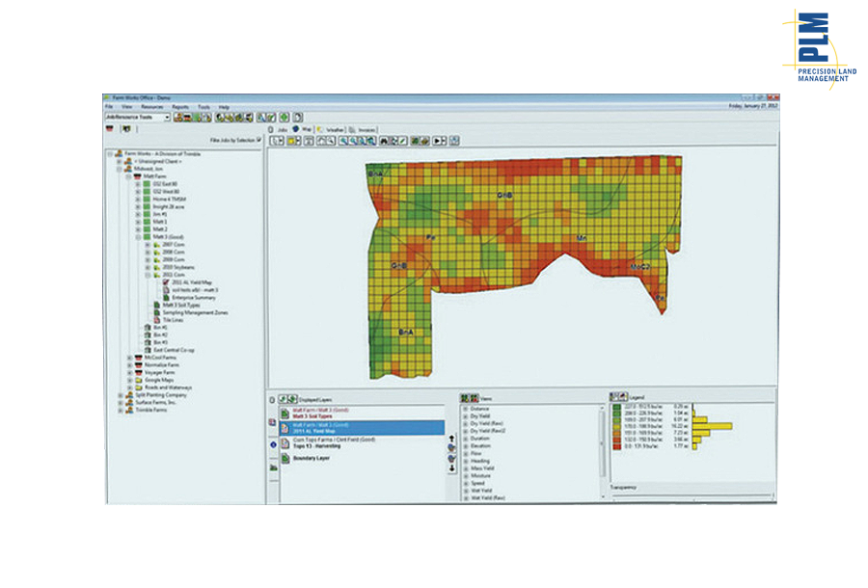
Task: Open the Job/Resource Tools dropdown
Action: 138,118
